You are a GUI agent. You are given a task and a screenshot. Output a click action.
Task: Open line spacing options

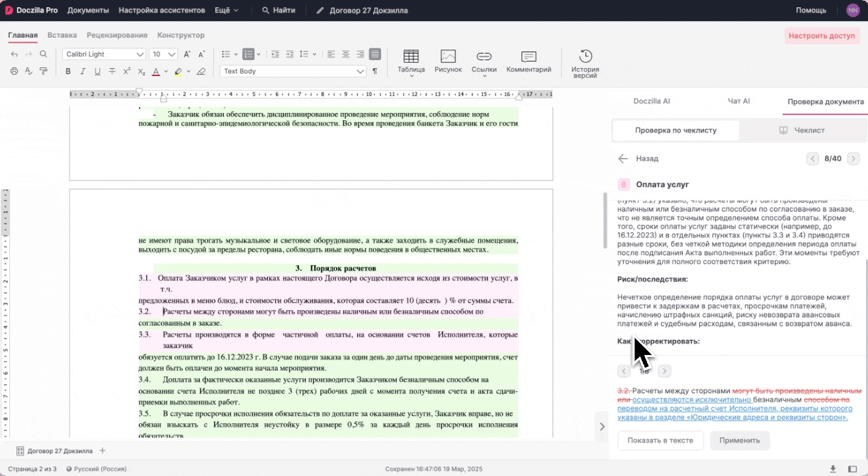pyautogui.click(x=308, y=54)
